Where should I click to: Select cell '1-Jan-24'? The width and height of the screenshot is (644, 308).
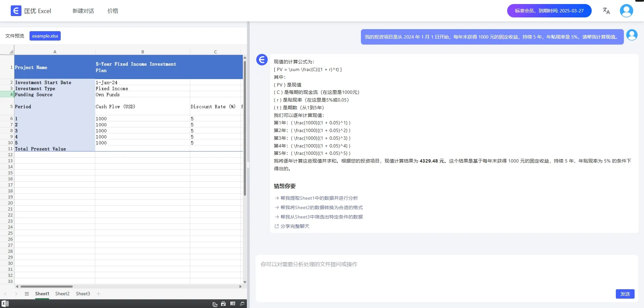click(143, 82)
